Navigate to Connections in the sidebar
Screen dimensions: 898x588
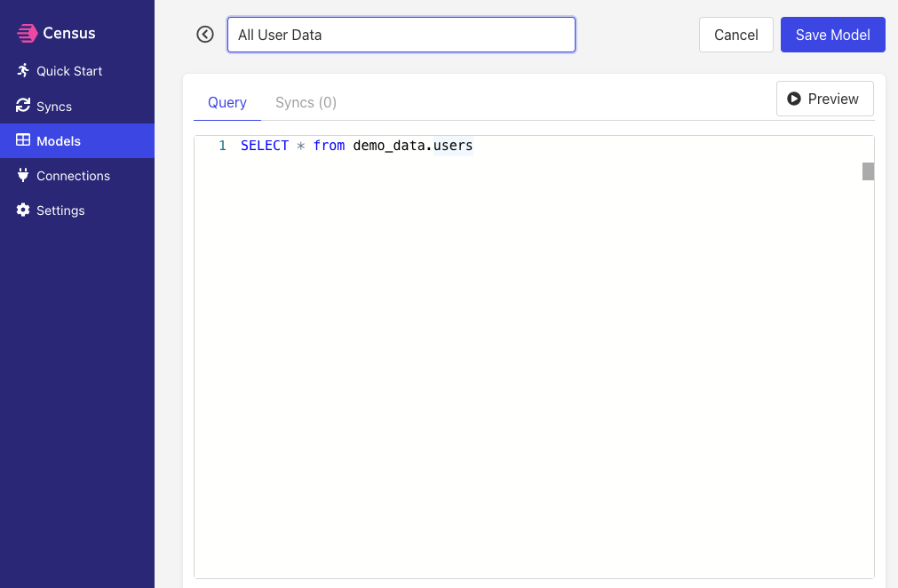click(73, 176)
